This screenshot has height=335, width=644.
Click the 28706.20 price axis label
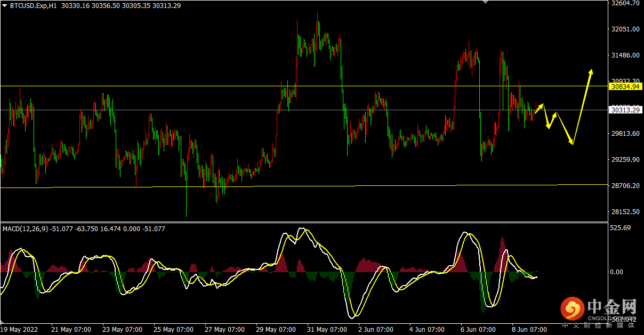coord(625,186)
